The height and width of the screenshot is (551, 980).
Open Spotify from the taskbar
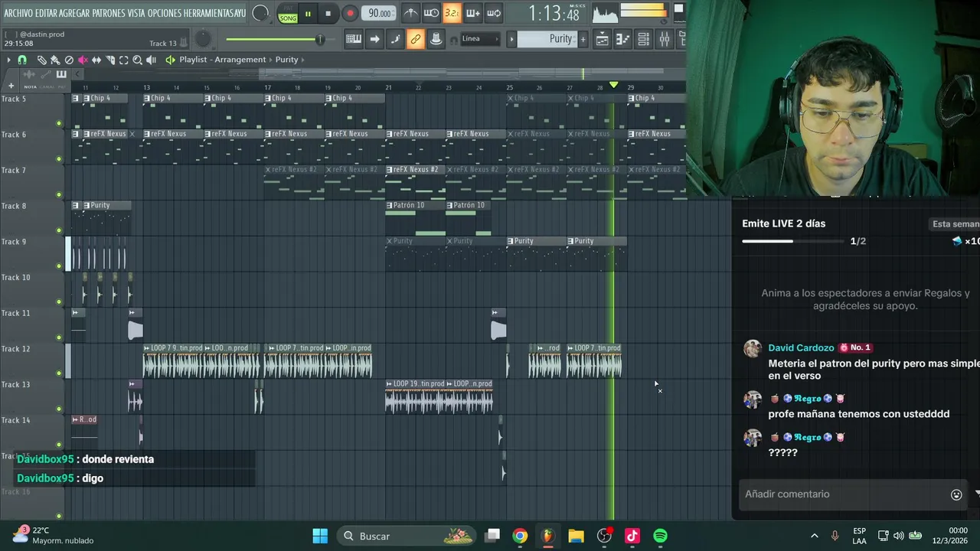coord(660,536)
